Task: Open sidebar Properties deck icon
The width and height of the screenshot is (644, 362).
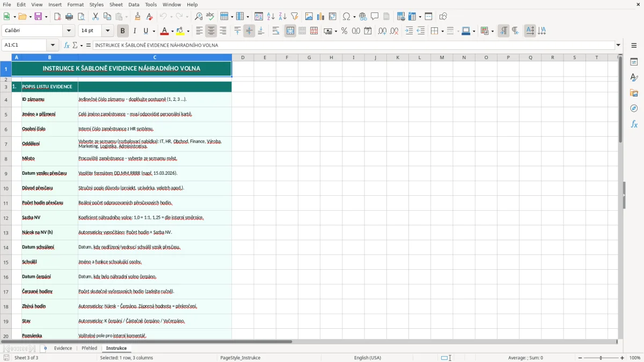Action: 634,62
